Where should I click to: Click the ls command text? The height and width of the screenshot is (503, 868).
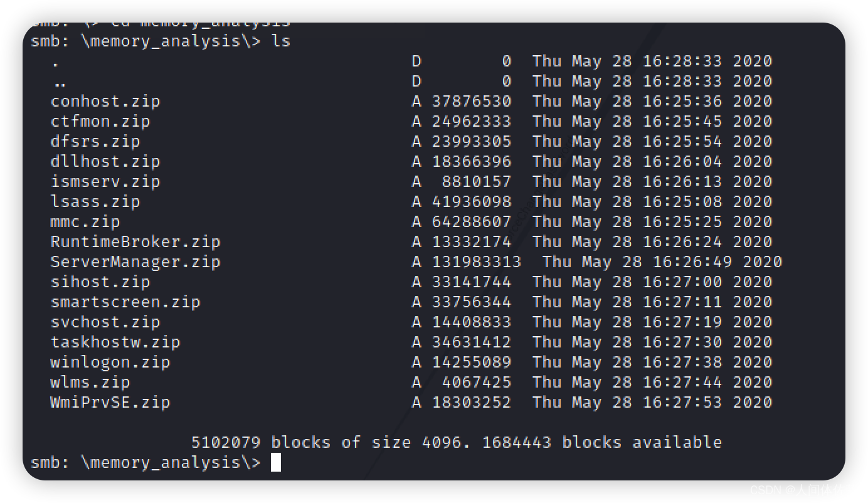pos(281,41)
